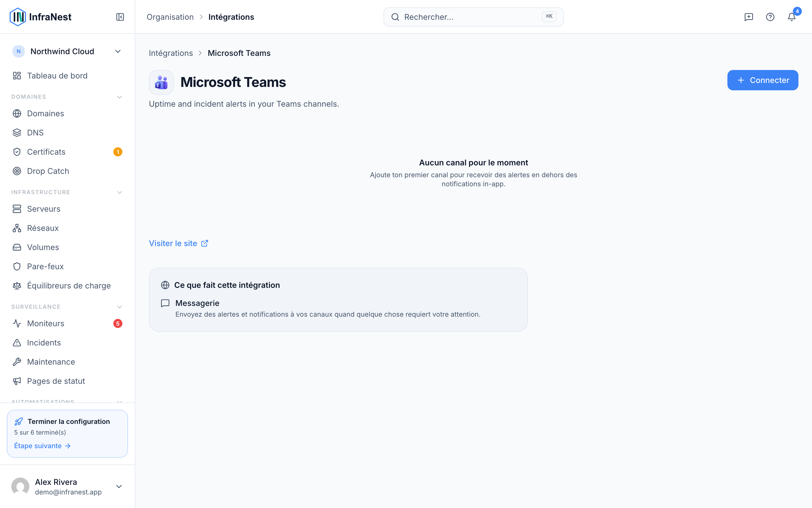Select Serveurs in the sidebar

[67, 209]
